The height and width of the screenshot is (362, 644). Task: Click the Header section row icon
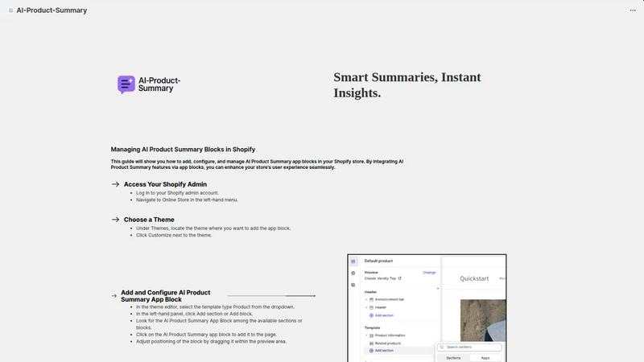(371, 307)
